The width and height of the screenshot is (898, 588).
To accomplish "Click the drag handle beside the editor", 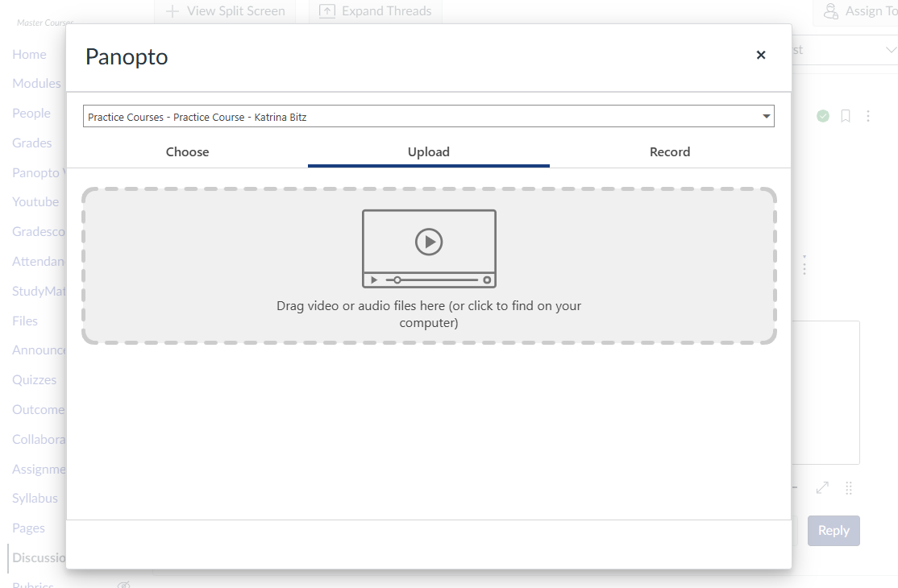I will point(848,488).
